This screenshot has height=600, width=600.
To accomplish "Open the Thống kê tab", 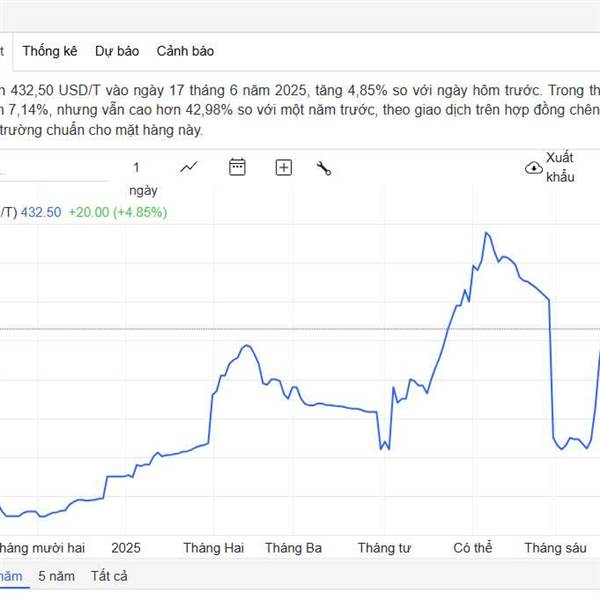I will (x=50, y=51).
